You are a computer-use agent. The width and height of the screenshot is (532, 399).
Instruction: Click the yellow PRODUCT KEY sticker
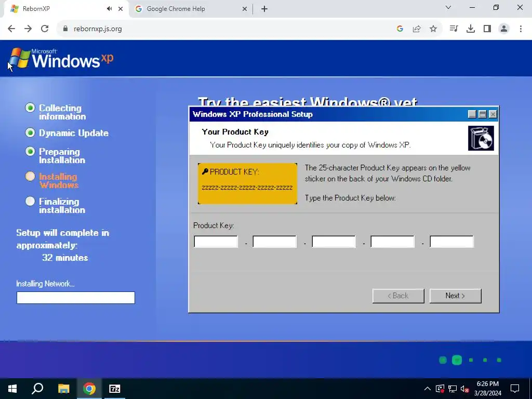(247, 183)
